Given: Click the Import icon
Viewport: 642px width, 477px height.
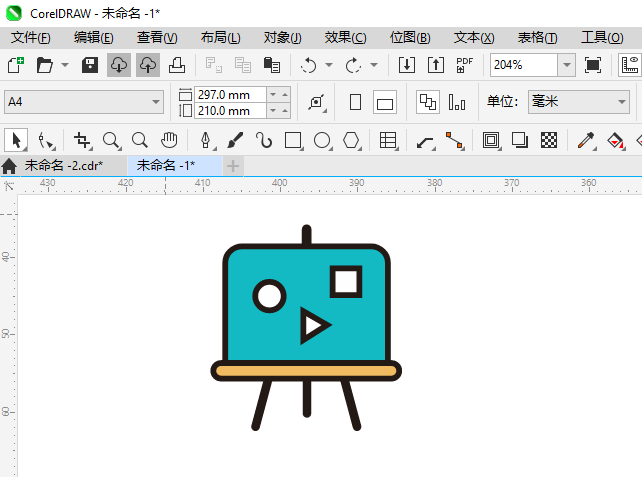Looking at the screenshot, I should [x=407, y=65].
